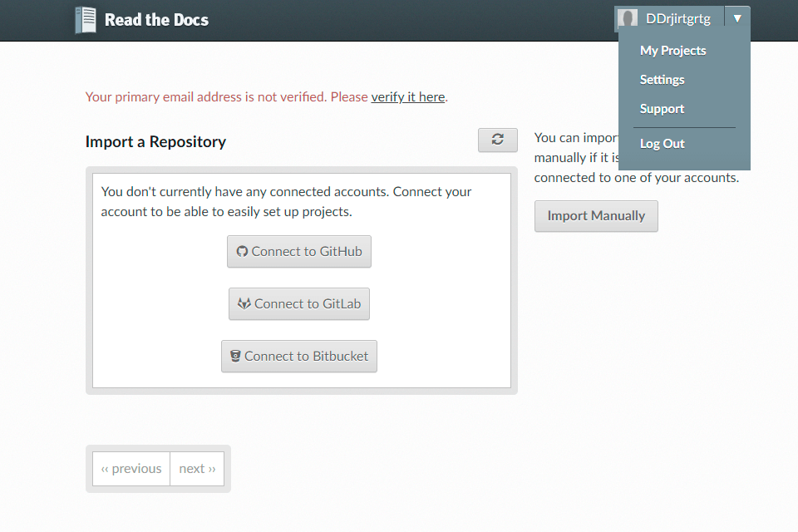This screenshot has width=798, height=532.
Task: Click the Import Manually button
Action: [596, 216]
